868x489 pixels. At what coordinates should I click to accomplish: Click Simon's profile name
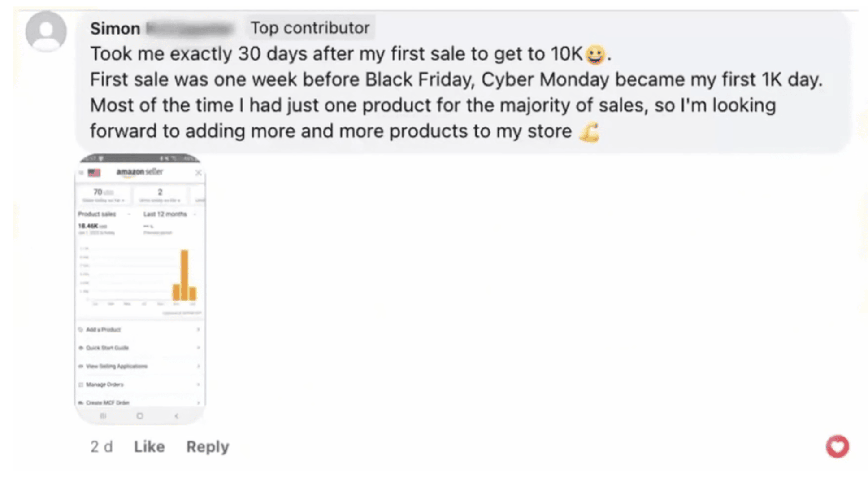[115, 29]
